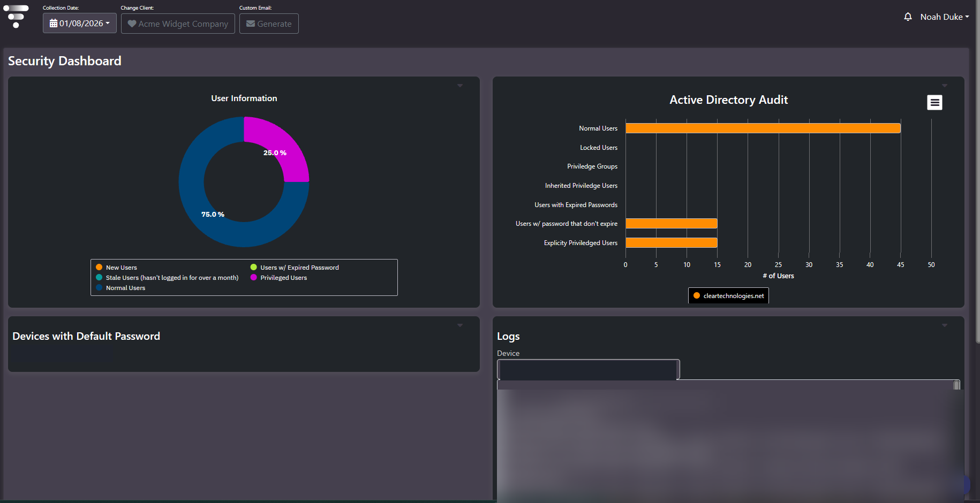Viewport: 980px width, 503px height.
Task: Click the Priviledge Groups axis label
Action: click(x=592, y=166)
